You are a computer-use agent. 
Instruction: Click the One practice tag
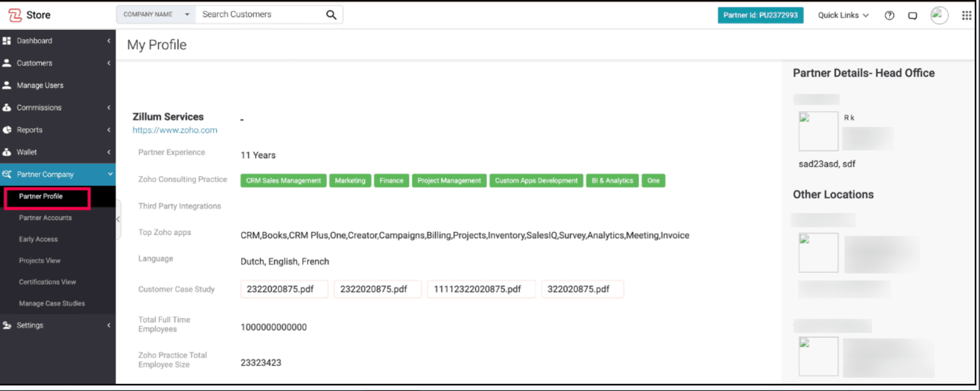click(653, 180)
